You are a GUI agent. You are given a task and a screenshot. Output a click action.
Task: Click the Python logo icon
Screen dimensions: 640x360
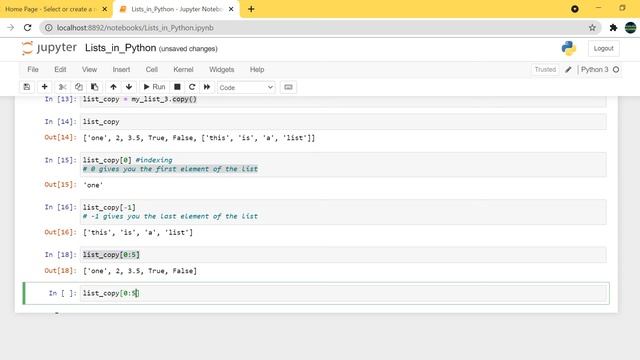(569, 48)
